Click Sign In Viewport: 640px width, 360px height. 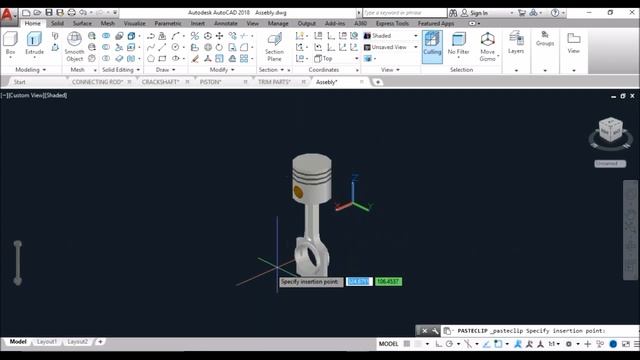(x=479, y=13)
